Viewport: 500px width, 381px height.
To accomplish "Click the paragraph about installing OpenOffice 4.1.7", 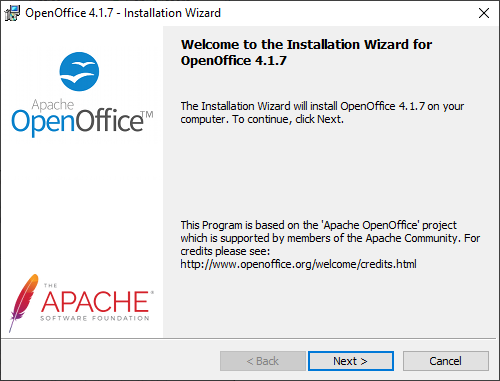I will pyautogui.click(x=322, y=113).
